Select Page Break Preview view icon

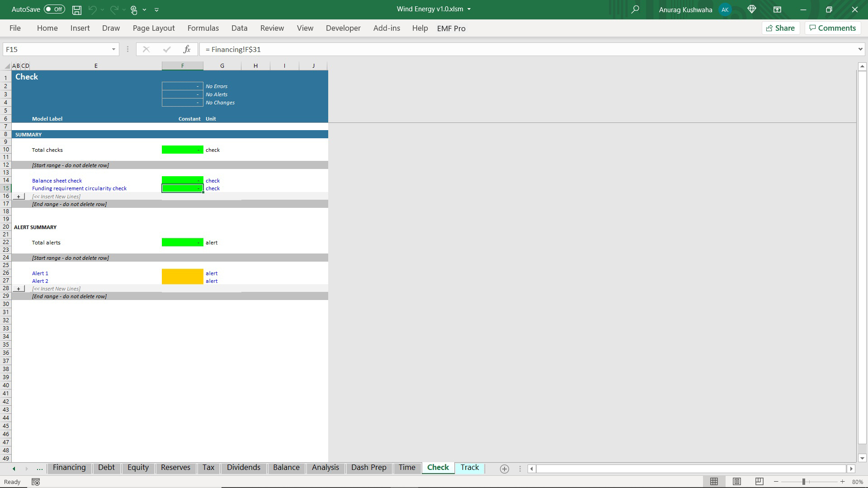point(759,482)
